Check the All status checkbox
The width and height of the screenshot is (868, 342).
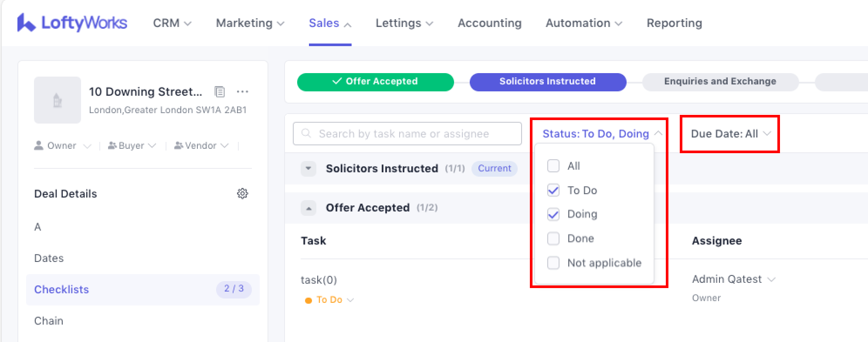(553, 166)
